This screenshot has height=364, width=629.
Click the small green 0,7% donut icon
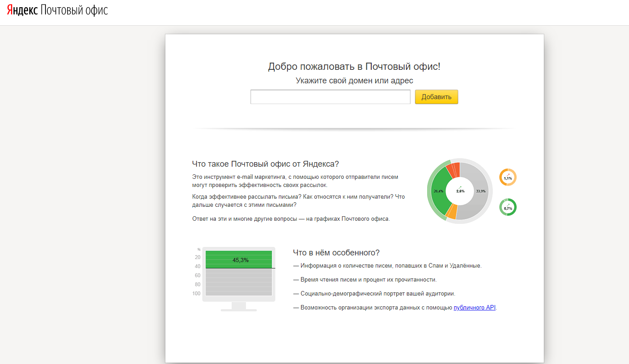[508, 208]
